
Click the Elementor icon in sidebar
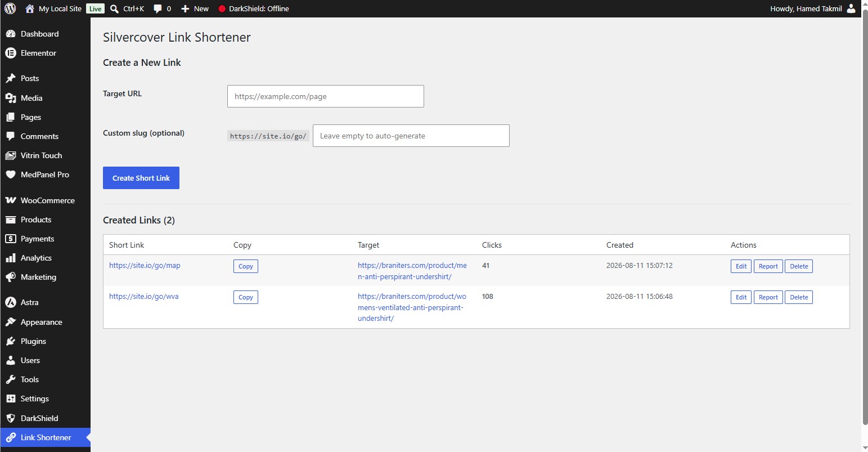point(10,53)
